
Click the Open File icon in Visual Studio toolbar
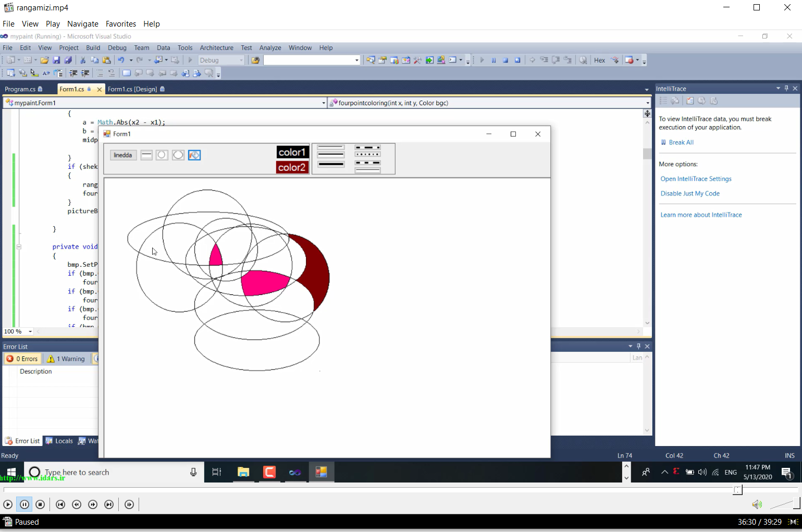pyautogui.click(x=45, y=60)
